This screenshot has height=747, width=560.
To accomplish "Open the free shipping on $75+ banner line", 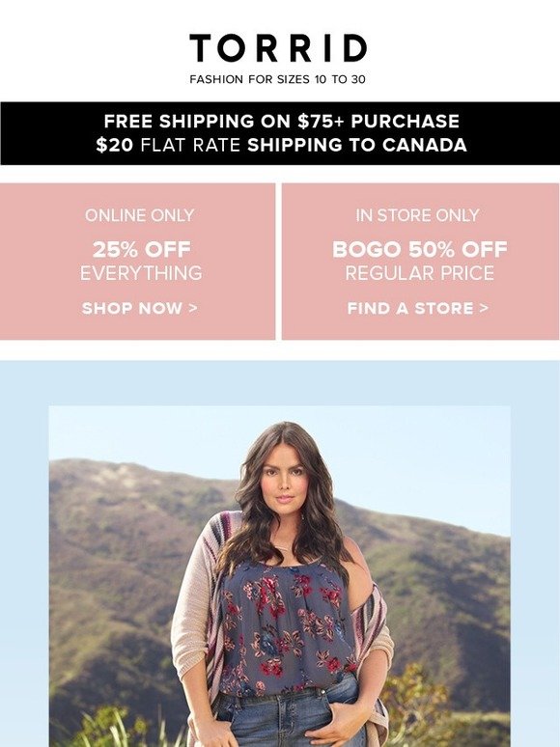I will point(281,121).
